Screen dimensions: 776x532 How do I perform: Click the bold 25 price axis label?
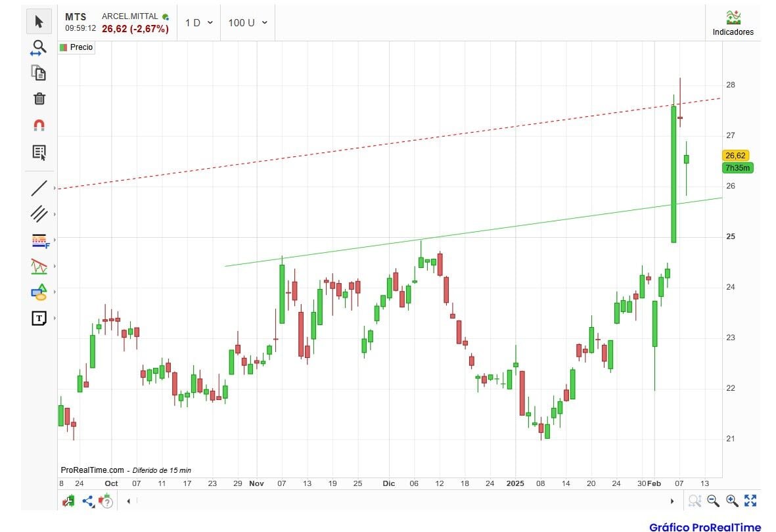click(x=731, y=236)
